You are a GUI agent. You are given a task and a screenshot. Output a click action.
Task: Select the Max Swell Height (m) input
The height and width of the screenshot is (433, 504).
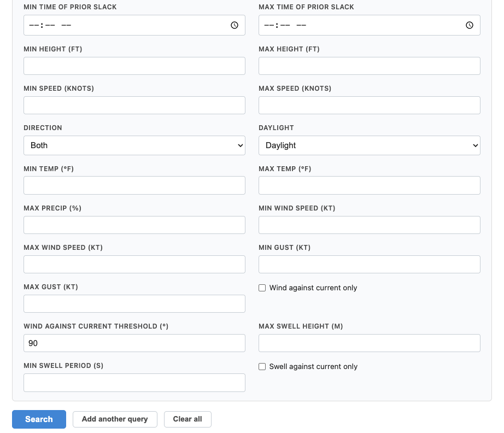(x=369, y=343)
